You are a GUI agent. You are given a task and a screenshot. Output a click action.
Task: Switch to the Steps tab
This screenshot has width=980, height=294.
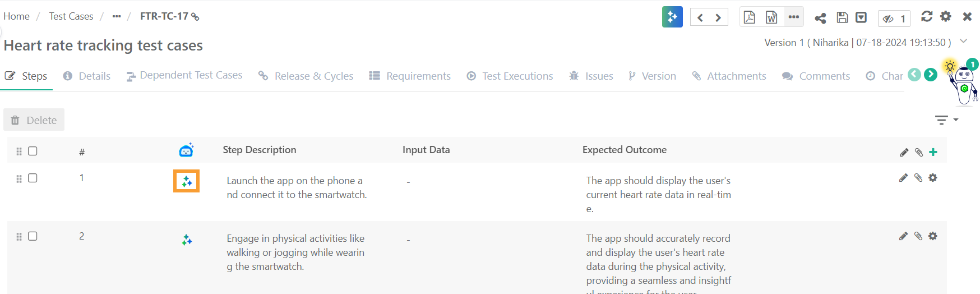(26, 76)
